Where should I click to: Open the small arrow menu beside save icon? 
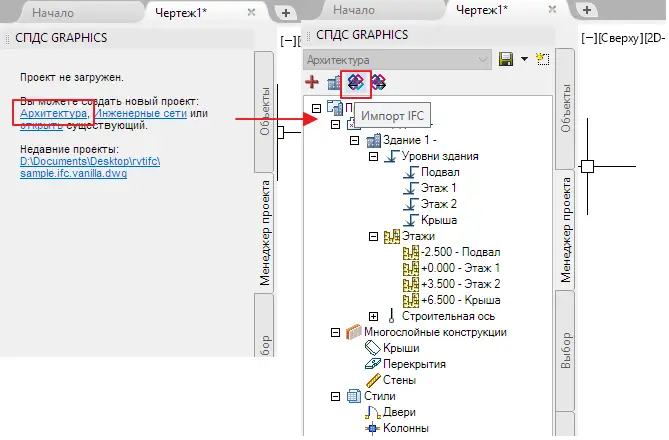pos(524,59)
